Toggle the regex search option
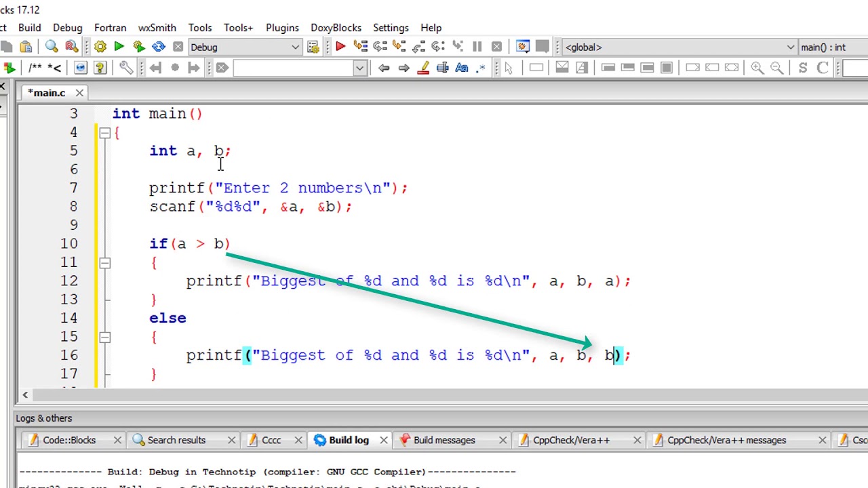This screenshot has height=488, width=868. 481,68
